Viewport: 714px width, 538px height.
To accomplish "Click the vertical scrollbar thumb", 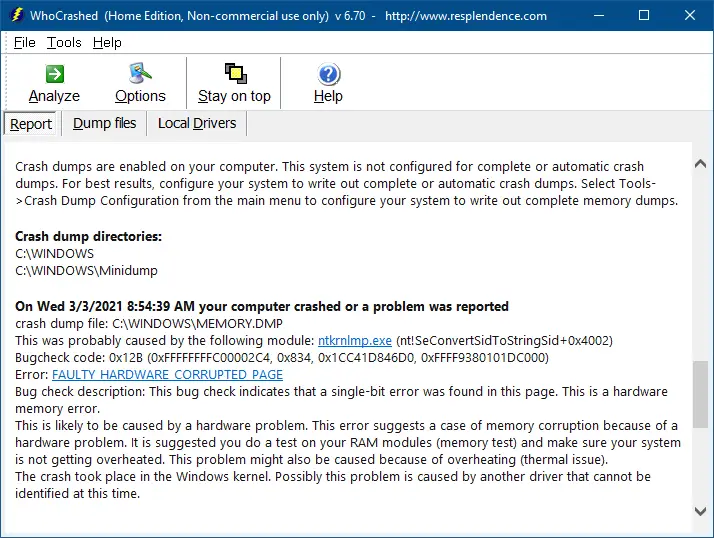I will point(700,394).
